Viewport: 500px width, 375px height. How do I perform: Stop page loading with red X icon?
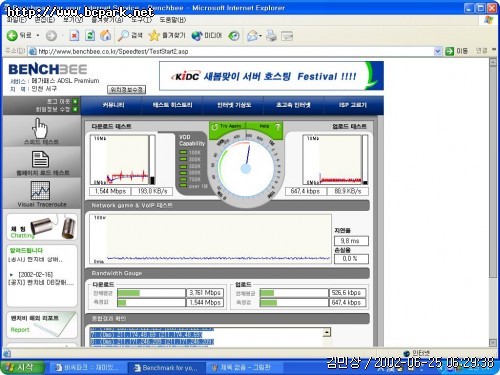tap(74, 35)
